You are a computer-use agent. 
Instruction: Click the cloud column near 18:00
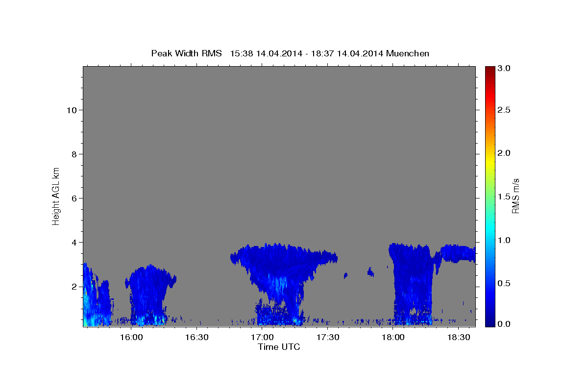click(x=413, y=284)
